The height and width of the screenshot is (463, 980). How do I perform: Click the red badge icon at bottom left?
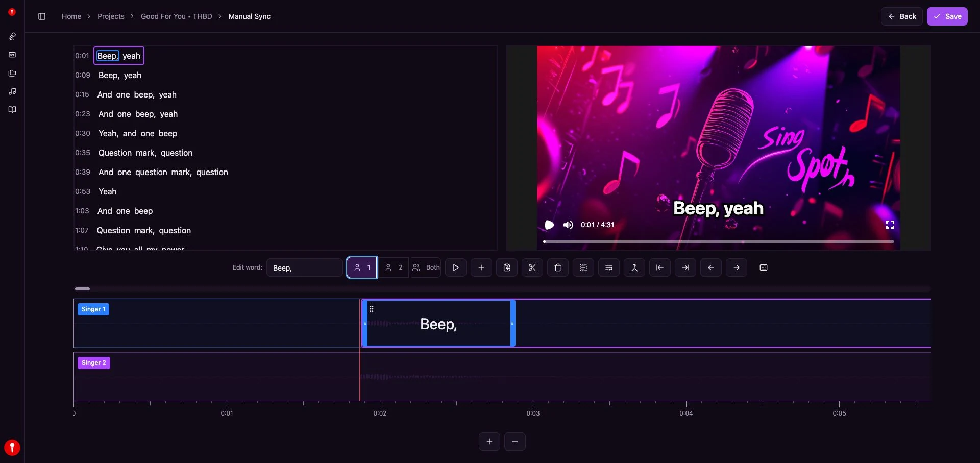[12, 448]
